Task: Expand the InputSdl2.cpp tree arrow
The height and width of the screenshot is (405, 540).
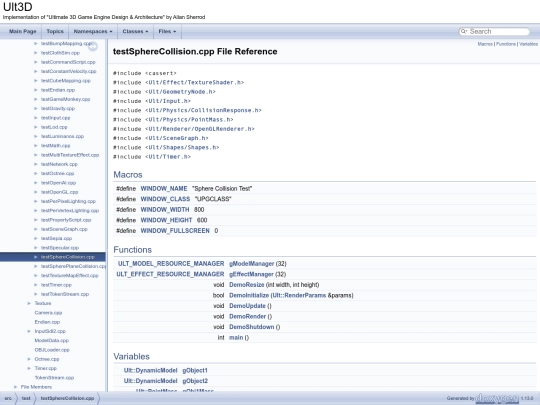Action: pos(29,331)
